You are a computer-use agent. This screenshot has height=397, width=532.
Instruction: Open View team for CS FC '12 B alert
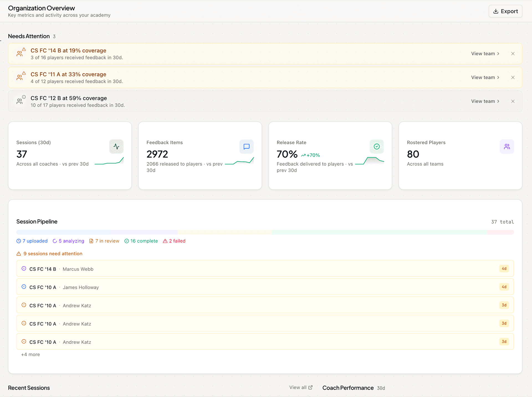tap(485, 101)
